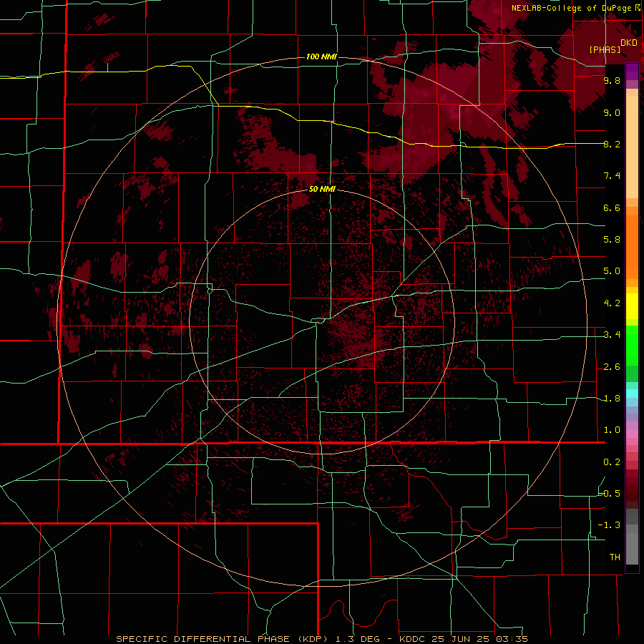Image resolution: width=644 pixels, height=644 pixels.
Task: Select the 6.6 value on the legend
Action: [612, 208]
